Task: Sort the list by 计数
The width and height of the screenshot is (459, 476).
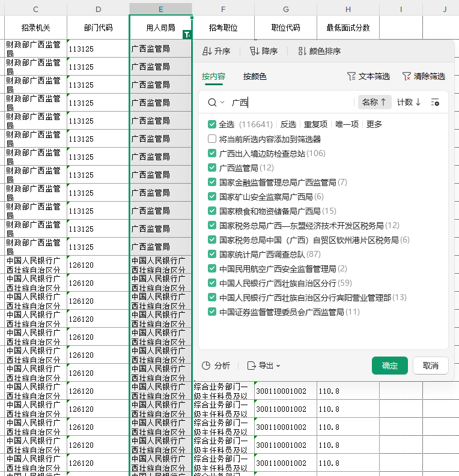Action: [409, 102]
